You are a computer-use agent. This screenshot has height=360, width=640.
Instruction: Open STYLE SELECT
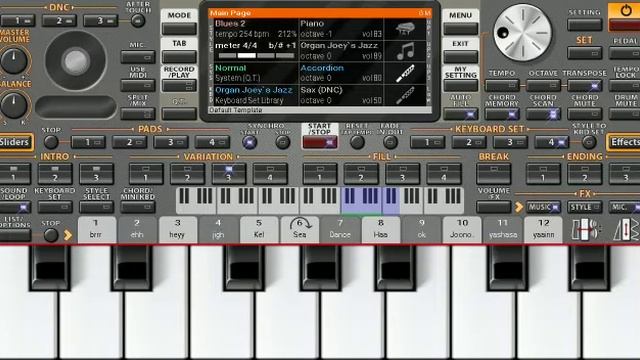(96, 207)
